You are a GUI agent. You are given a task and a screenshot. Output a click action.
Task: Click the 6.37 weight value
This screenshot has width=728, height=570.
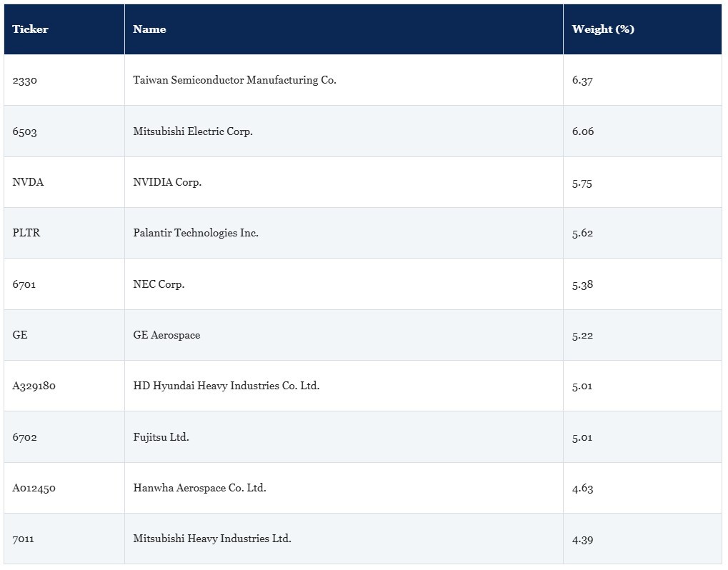click(582, 80)
